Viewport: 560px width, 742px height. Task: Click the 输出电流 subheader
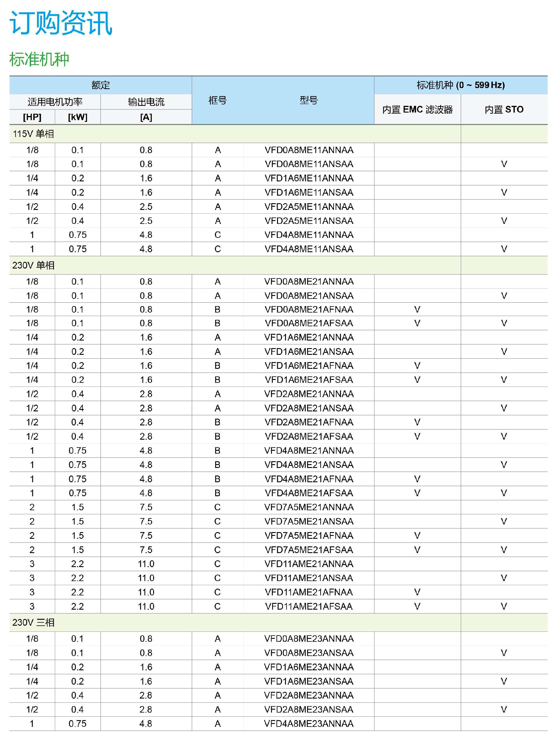click(146, 102)
